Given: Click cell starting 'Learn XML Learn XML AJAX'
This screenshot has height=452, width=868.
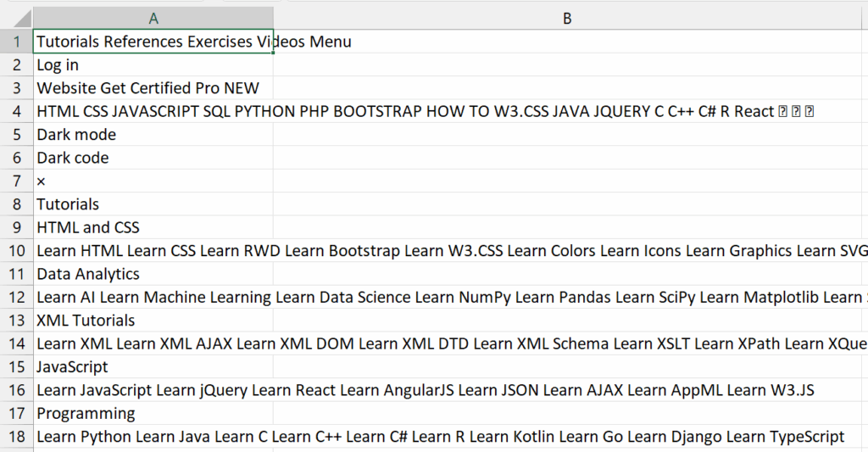Looking at the screenshot, I should (x=153, y=344).
